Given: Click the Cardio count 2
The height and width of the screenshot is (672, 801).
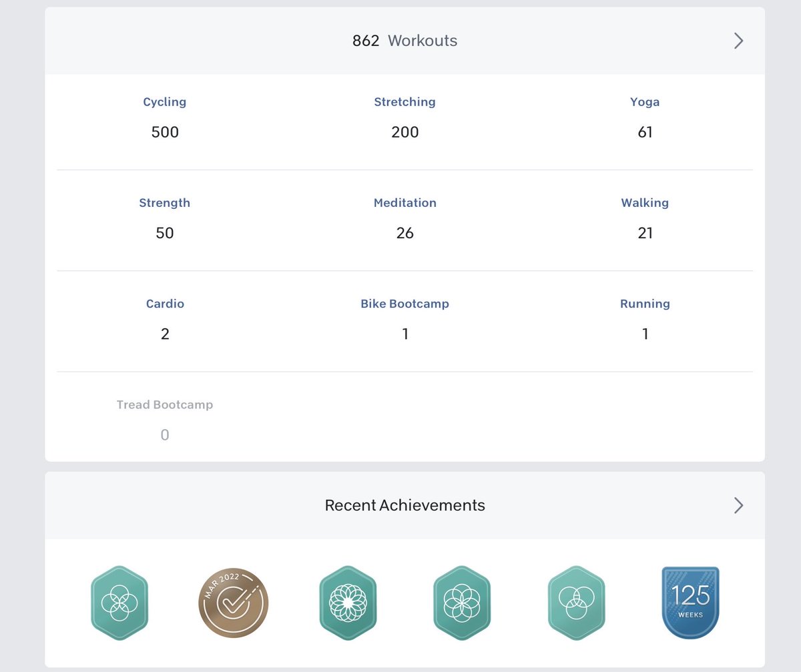Looking at the screenshot, I should pos(165,334).
